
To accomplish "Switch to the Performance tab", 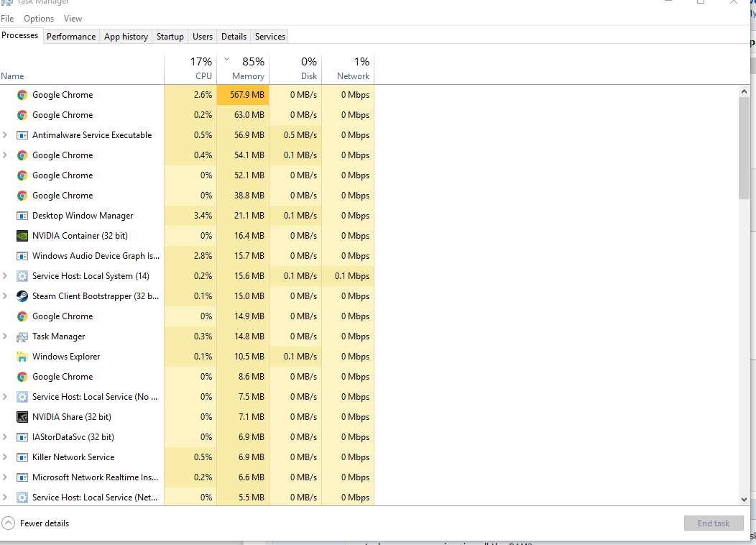I will pyautogui.click(x=71, y=37).
